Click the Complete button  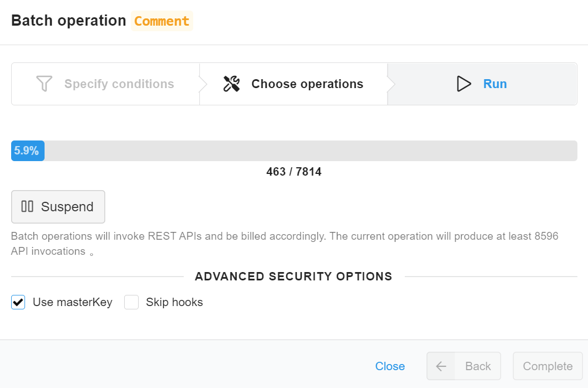coord(547,366)
